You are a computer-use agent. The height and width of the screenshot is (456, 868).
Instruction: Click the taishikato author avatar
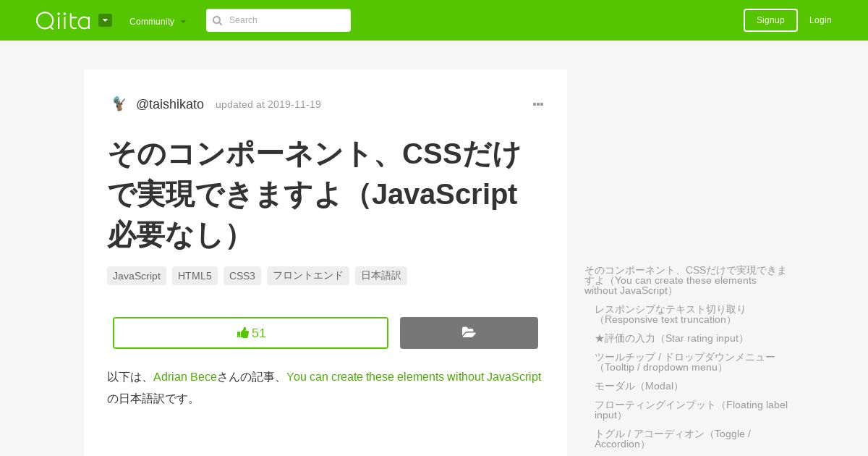pos(119,104)
